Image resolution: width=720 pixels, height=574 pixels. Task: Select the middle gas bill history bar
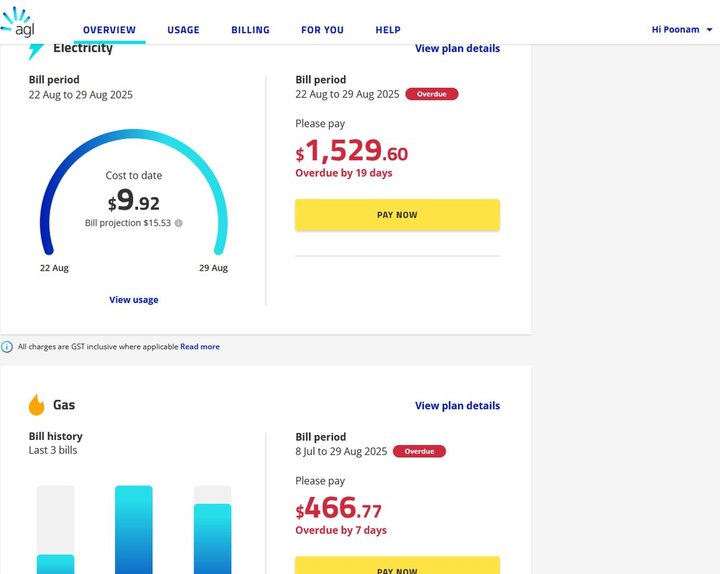(134, 530)
